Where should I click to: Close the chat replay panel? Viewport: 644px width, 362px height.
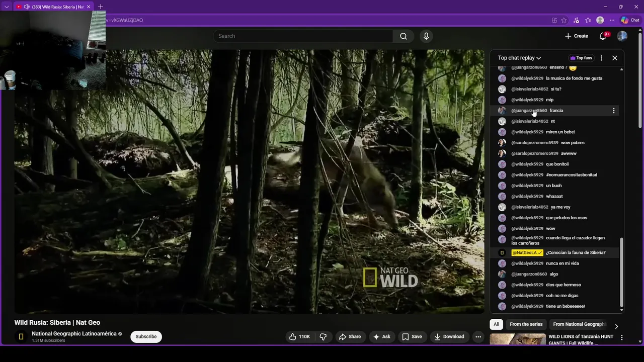615,58
